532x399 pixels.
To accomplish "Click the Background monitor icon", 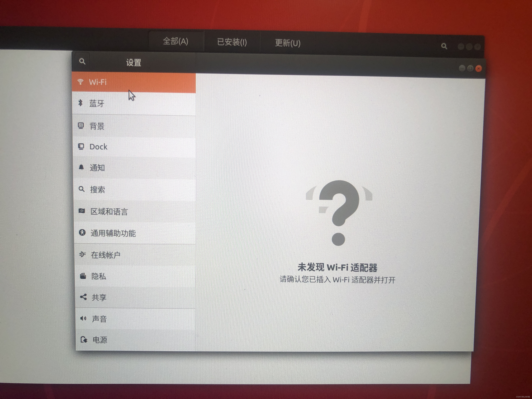I will click(x=81, y=125).
